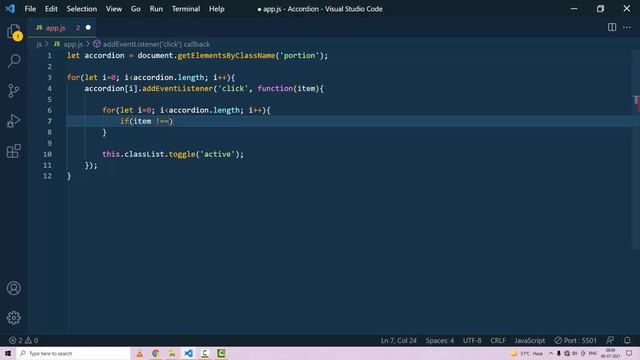Open File Explorer from the taskbar
The width and height of the screenshot is (640, 360).
(172, 353)
